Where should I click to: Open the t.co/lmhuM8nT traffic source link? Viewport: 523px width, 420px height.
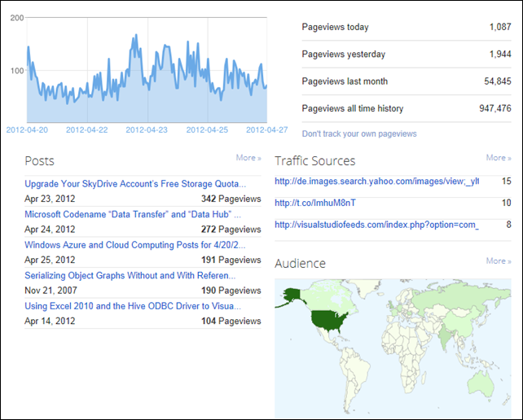click(315, 203)
